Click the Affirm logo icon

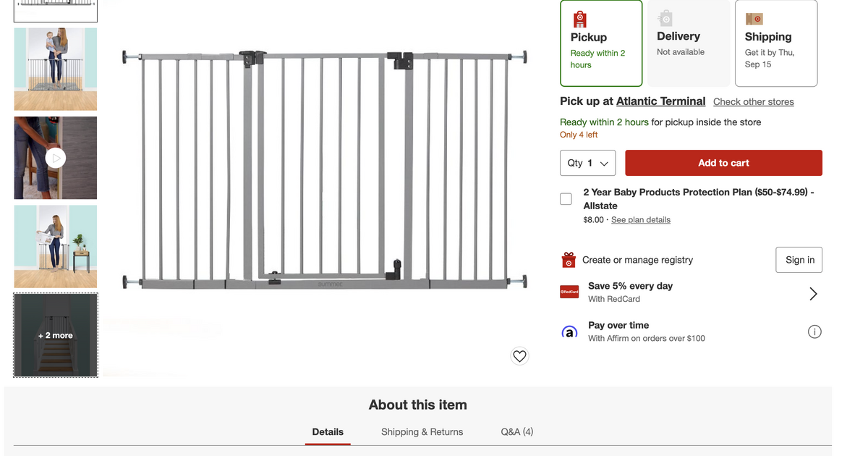[569, 331]
